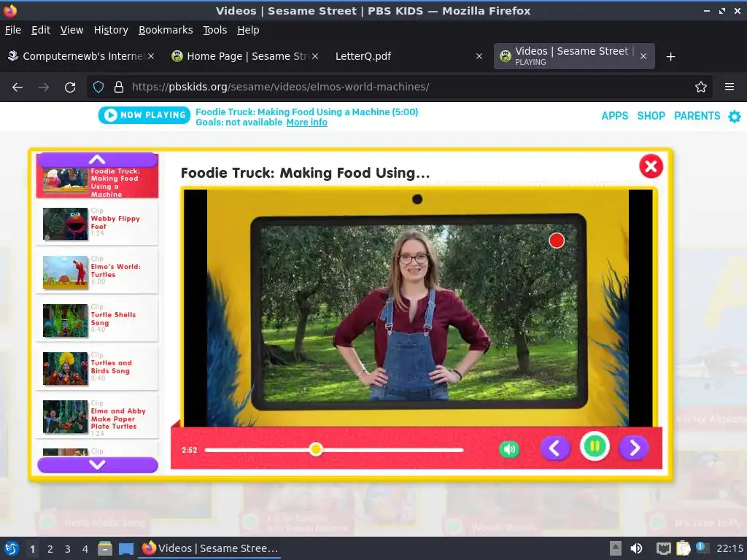Open a new browser tab

click(x=671, y=57)
